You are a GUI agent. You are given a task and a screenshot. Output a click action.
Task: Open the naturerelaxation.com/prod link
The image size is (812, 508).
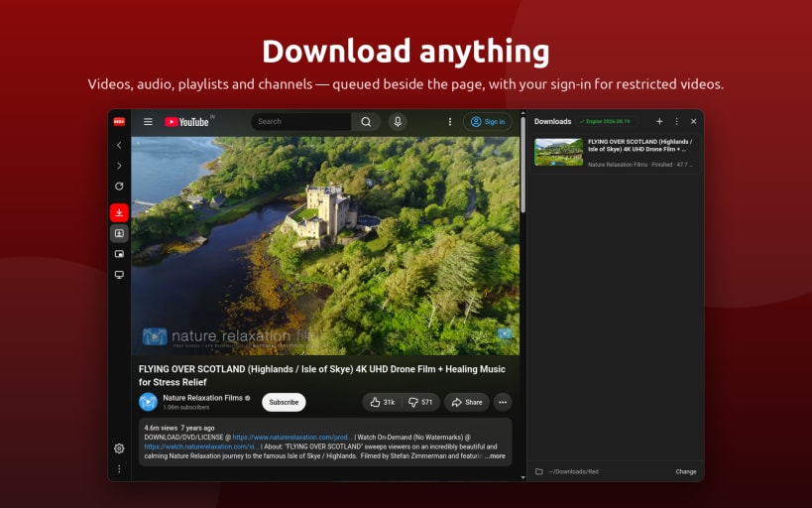(x=292, y=438)
